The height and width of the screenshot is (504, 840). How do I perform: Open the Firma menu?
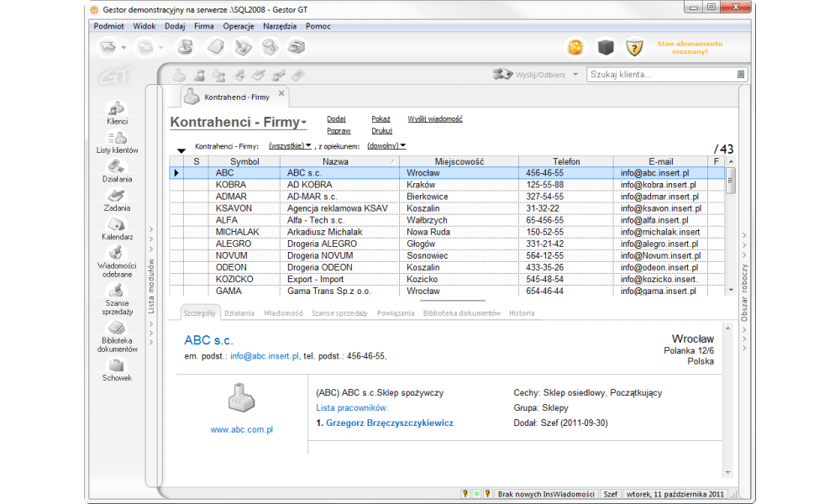pos(203,26)
